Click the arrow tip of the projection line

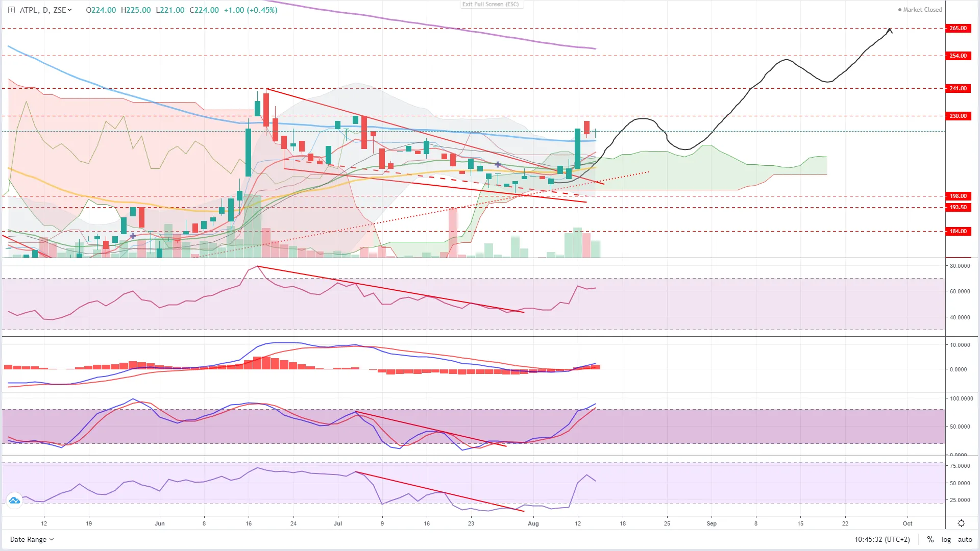(890, 30)
